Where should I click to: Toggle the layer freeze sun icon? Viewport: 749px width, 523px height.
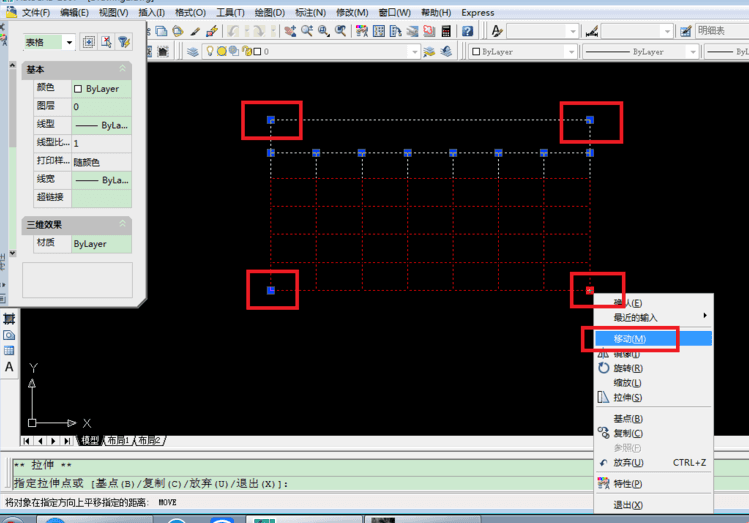(222, 51)
